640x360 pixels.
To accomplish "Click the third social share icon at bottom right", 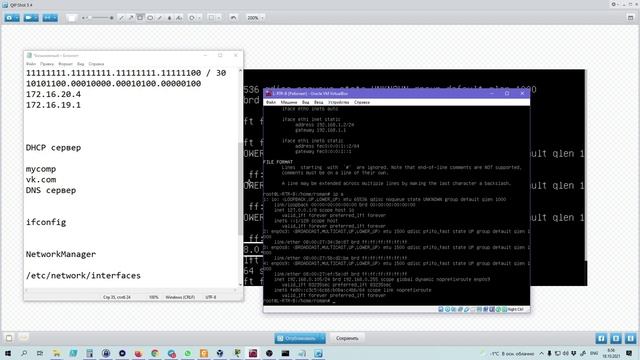I will click(x=631, y=338).
